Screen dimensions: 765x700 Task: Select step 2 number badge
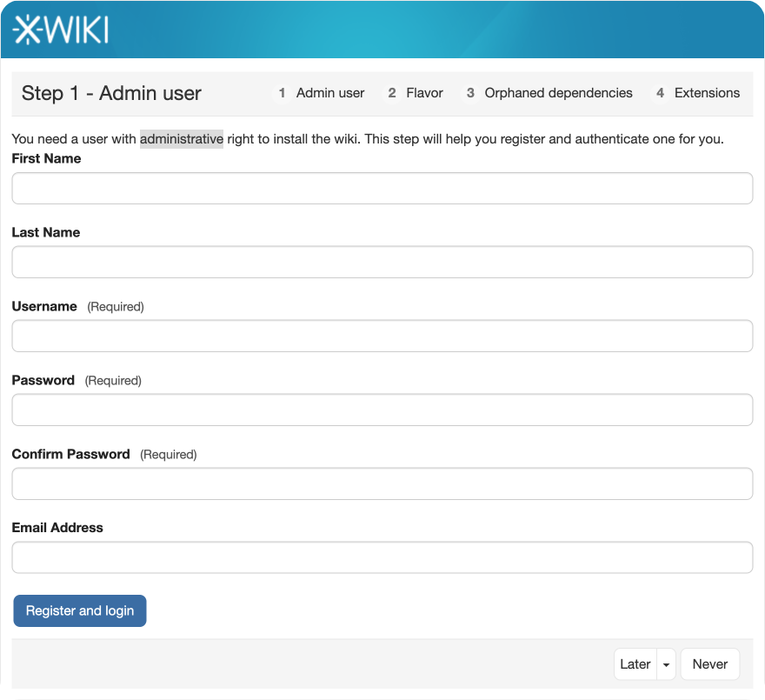[392, 93]
